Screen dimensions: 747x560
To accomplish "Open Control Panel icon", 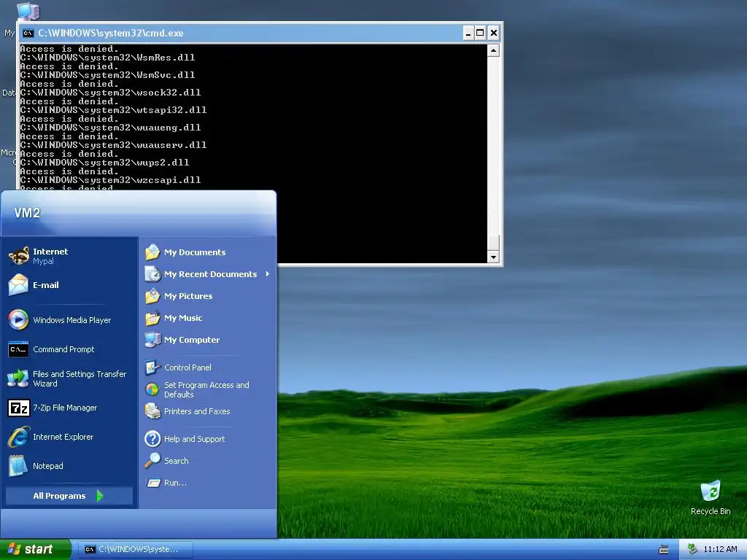I will [x=152, y=367].
